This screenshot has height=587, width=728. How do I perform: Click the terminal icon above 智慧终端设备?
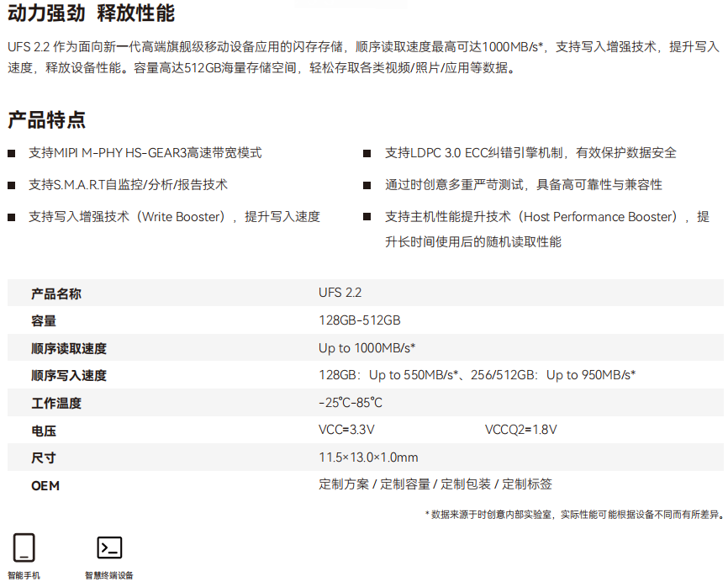pyautogui.click(x=109, y=547)
